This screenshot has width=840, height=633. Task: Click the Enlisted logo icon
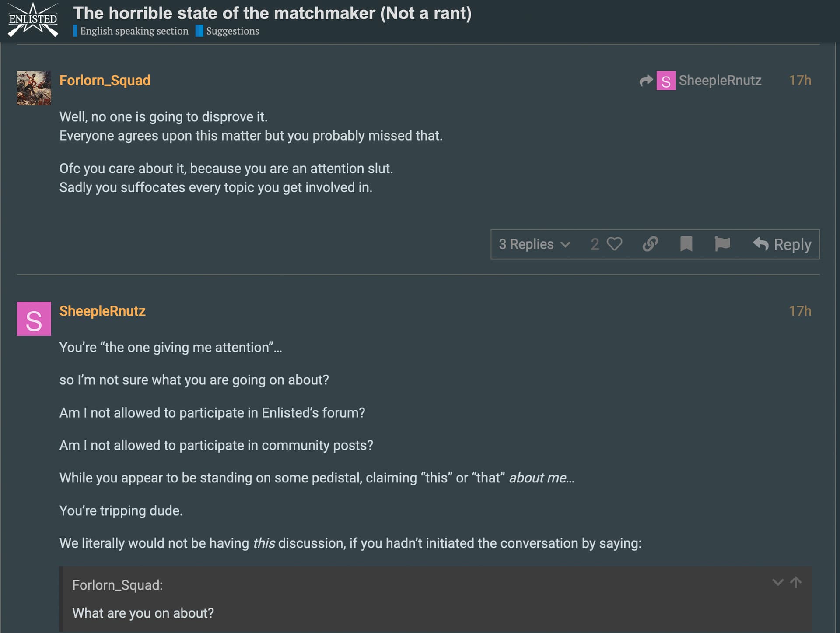point(33,19)
